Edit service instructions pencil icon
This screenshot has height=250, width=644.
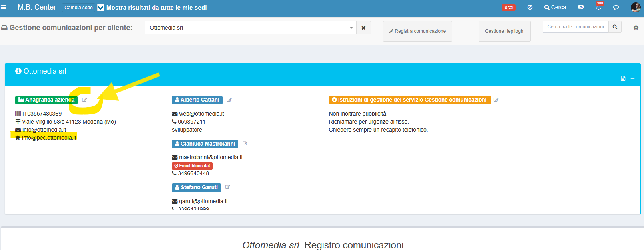pyautogui.click(x=496, y=100)
